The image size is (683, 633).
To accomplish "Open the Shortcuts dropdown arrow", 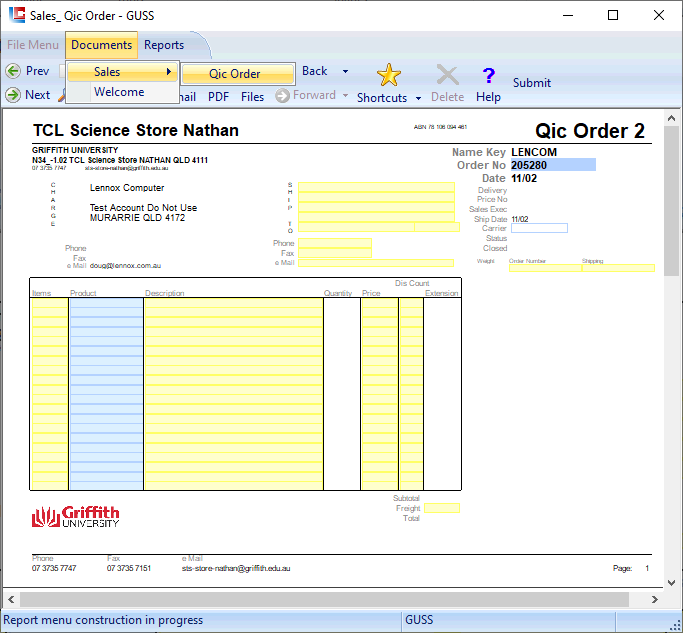I will click(418, 98).
